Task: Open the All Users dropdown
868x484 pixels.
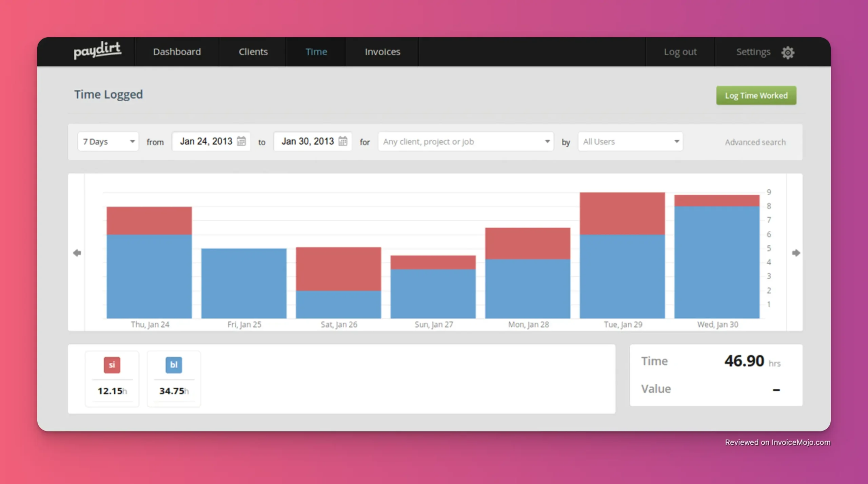Action: pyautogui.click(x=630, y=141)
